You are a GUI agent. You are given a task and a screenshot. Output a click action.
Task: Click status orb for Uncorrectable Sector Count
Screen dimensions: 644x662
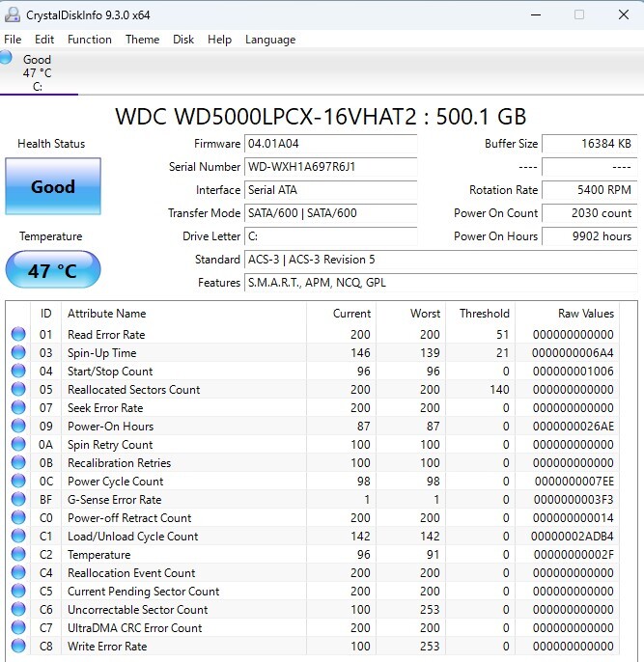coord(18,609)
